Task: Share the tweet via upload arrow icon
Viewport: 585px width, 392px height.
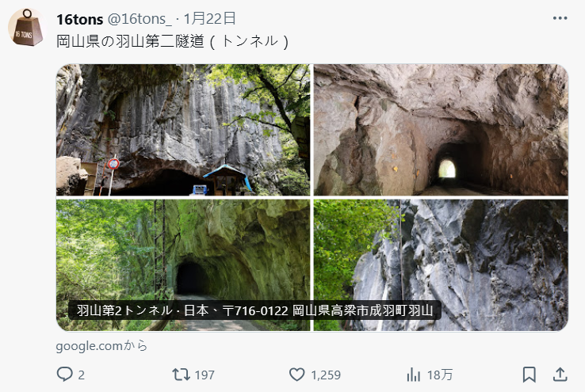Action: click(560, 375)
